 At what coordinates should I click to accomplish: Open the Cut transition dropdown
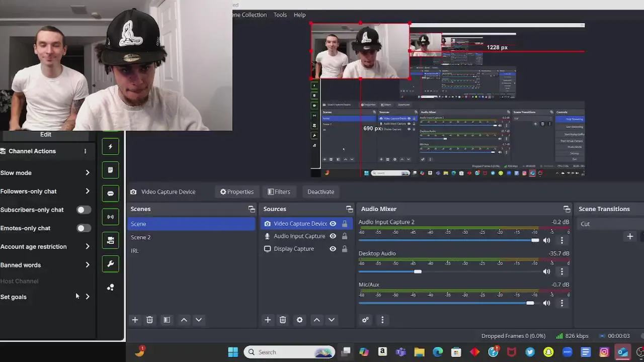[x=611, y=224]
